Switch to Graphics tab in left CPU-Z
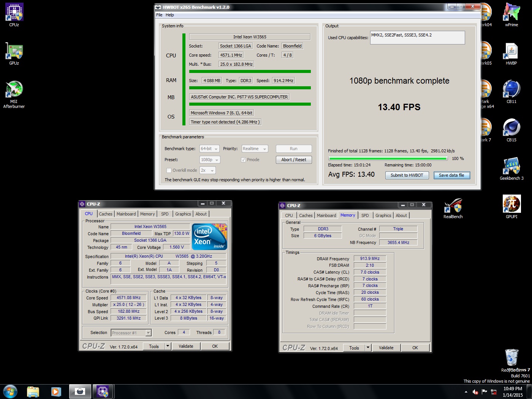Screen dimensions: 532x399 [183, 214]
